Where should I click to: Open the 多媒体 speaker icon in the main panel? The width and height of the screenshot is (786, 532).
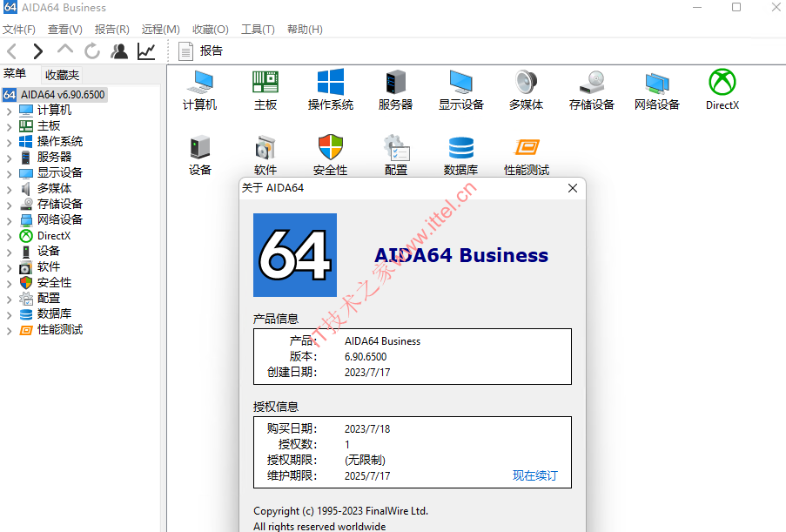(526, 90)
